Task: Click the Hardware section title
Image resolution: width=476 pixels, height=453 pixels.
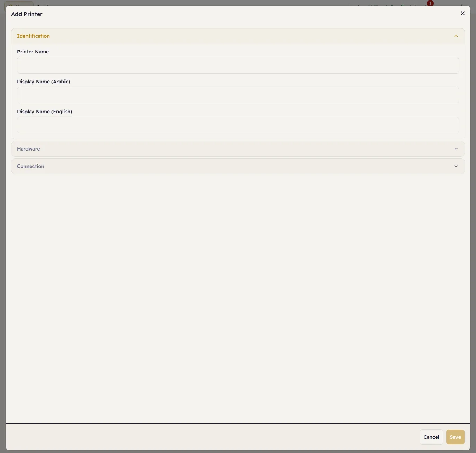Action: 29,149
